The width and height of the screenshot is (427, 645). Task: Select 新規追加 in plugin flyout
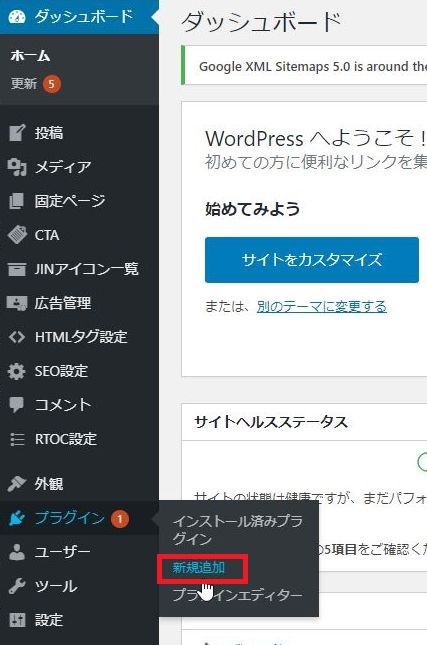coord(198,568)
